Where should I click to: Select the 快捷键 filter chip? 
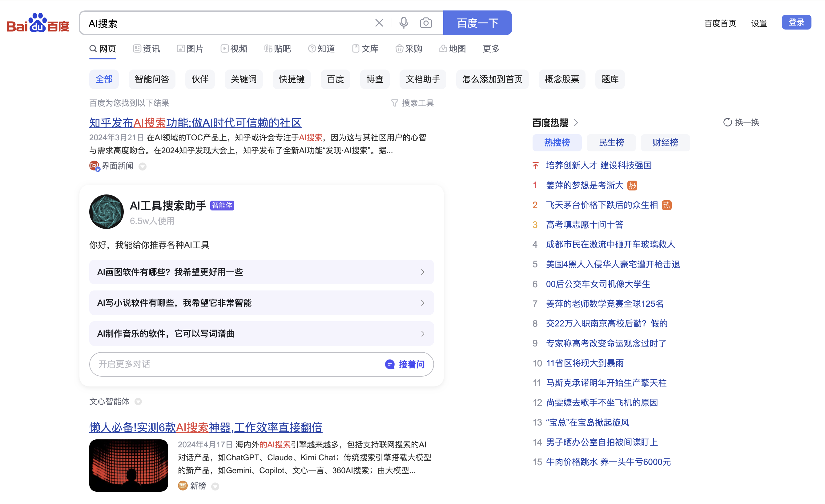click(x=292, y=79)
